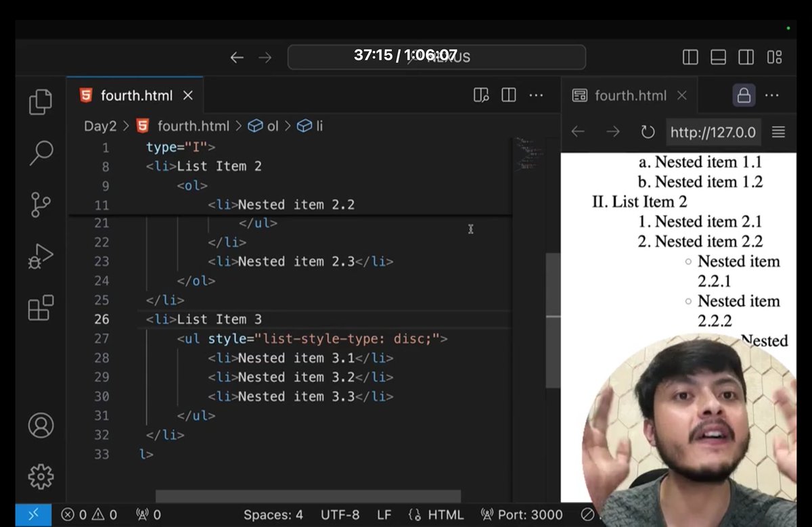812x527 pixels.
Task: Go forward in the preview browser
Action: point(613,131)
